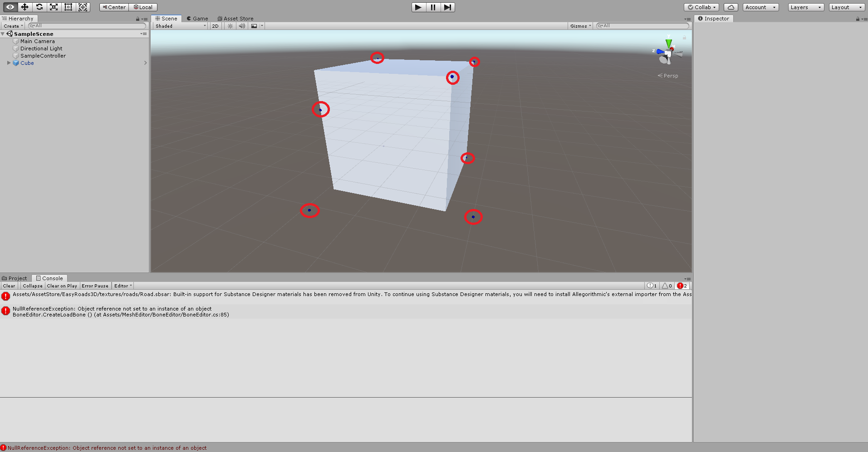Start Play mode
Image resolution: width=868 pixels, height=452 pixels.
(x=418, y=7)
